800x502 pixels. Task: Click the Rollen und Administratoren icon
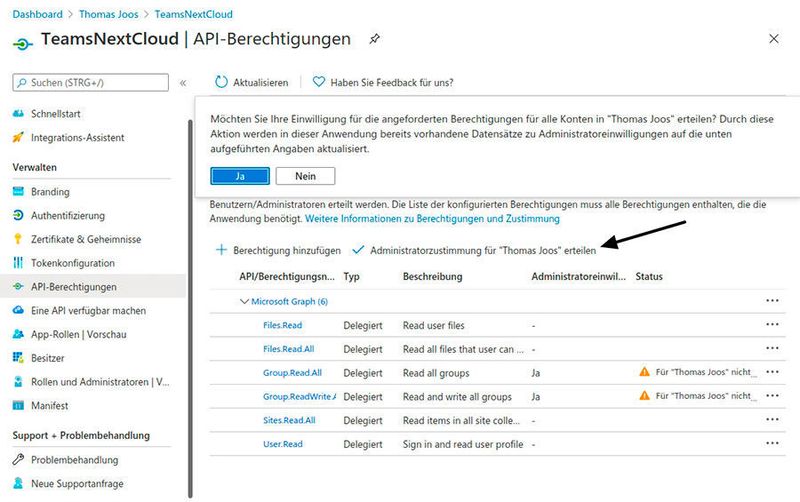pos(18,382)
